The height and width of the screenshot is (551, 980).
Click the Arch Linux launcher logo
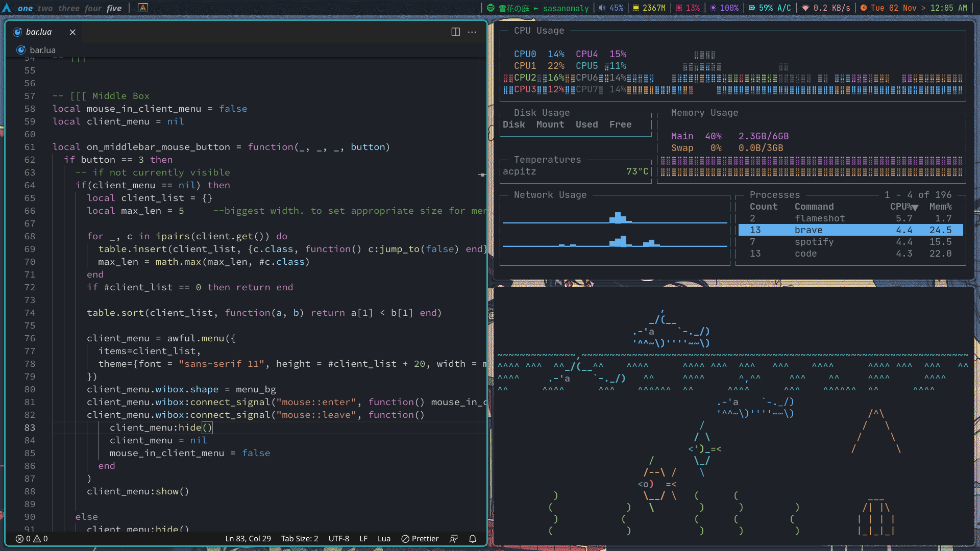[7, 8]
